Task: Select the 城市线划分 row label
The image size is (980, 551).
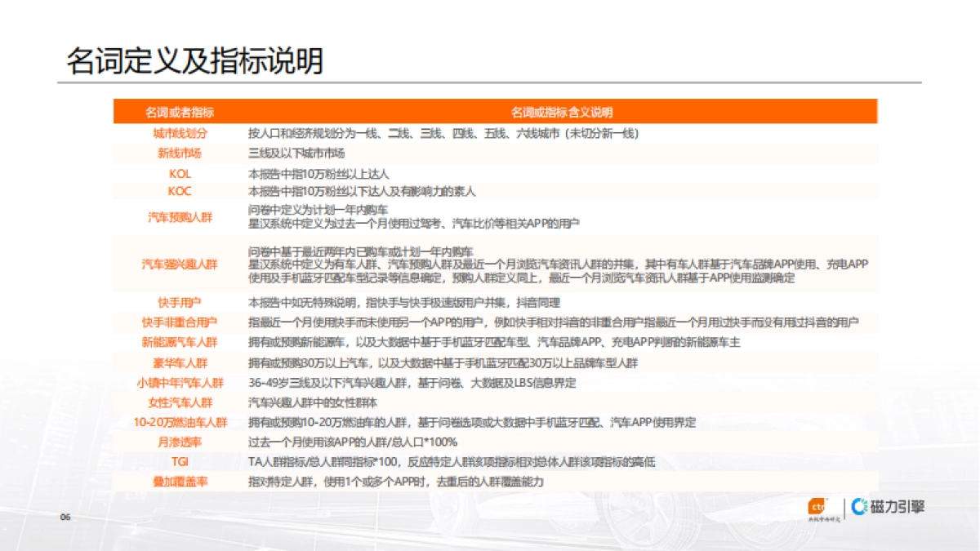Action: click(x=180, y=132)
